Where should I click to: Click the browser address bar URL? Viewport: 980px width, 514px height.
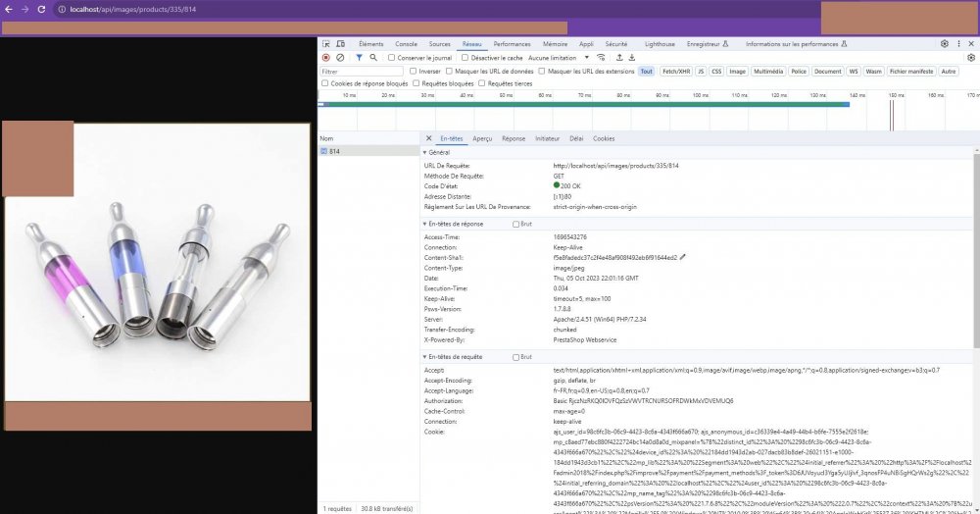tap(133, 10)
